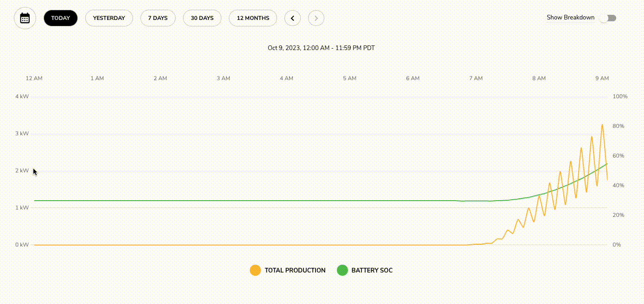Click the 60% axis label
The image size is (644, 304).
pyautogui.click(x=619, y=156)
